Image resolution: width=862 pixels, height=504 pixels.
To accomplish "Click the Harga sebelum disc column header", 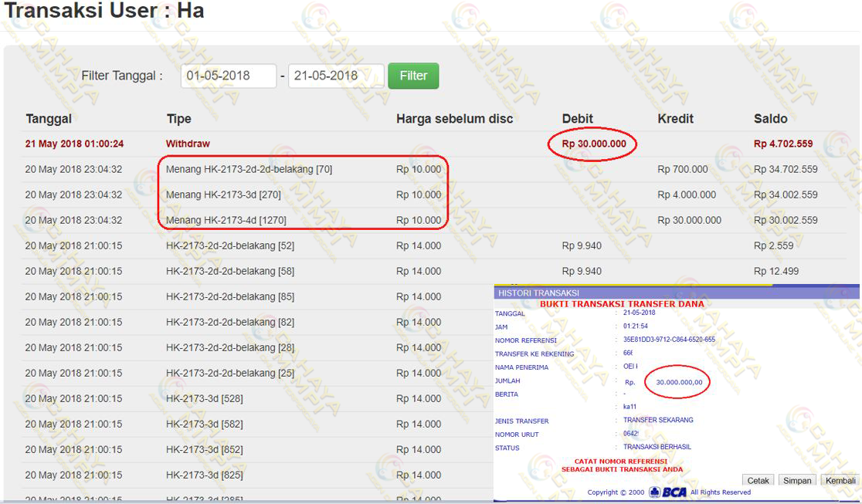I will (x=454, y=119).
